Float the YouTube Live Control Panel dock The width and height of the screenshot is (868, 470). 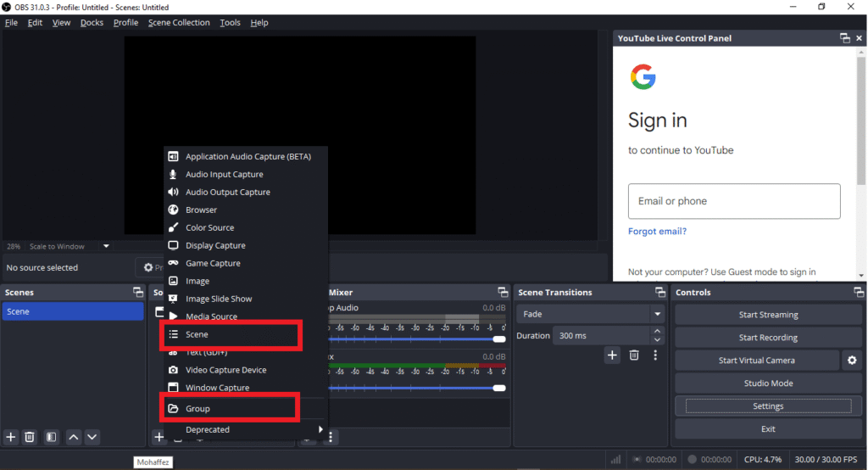tap(845, 37)
